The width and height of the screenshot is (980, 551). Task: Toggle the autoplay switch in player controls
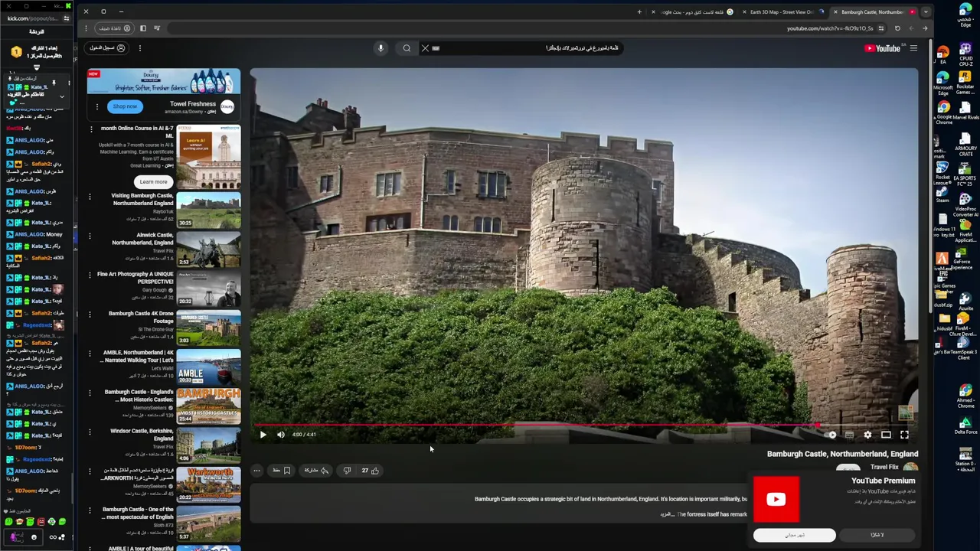(830, 435)
